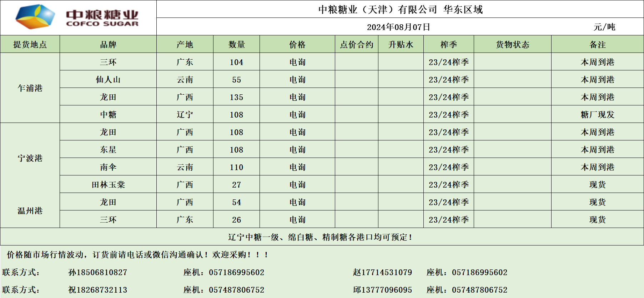The image size is (644, 298).
Task: Click contact number 邱13777096095
Action: [382, 290]
